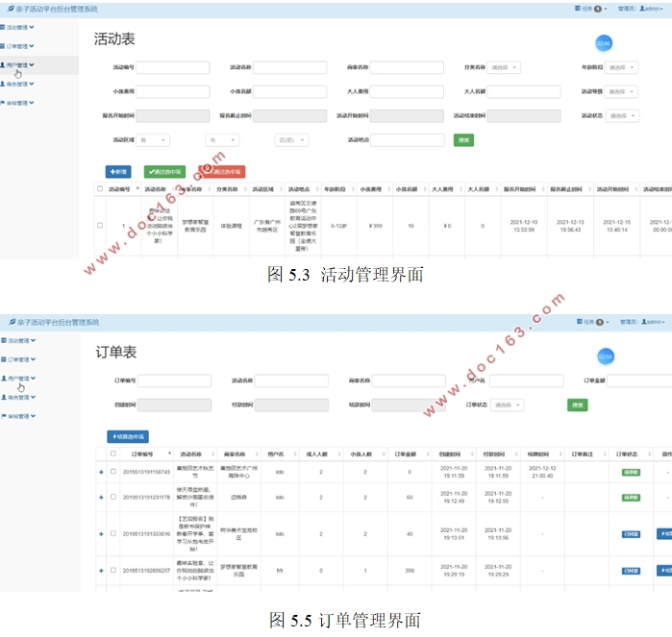Sort order table by 订单编号 column
Viewport: 672px width, 637px height.
146,454
